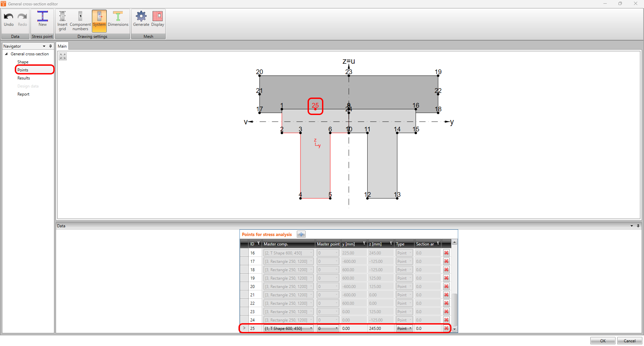Viewport: 644px width, 346px height.
Task: Select Results in the navigator tree
Action: [x=23, y=78]
